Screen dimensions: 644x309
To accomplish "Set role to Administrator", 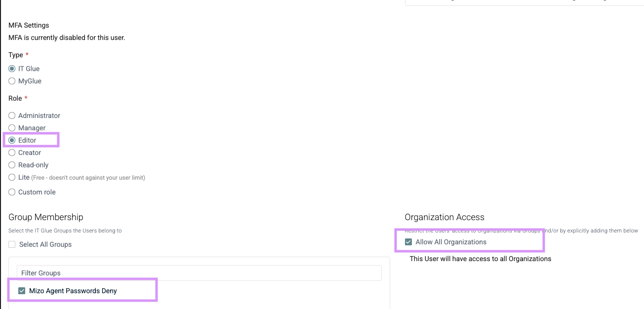I will pos(12,116).
